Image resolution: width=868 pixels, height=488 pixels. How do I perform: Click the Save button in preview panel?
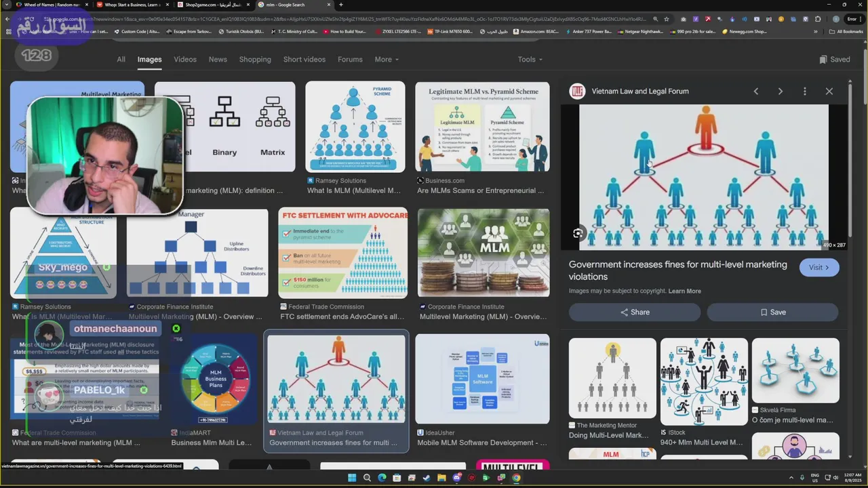point(772,312)
